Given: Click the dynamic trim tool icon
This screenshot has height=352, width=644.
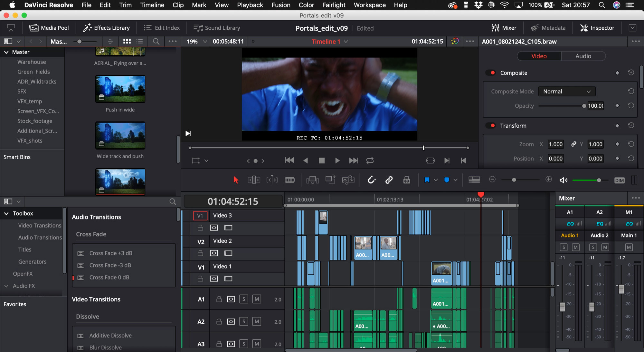Looking at the screenshot, I should 271,180.
